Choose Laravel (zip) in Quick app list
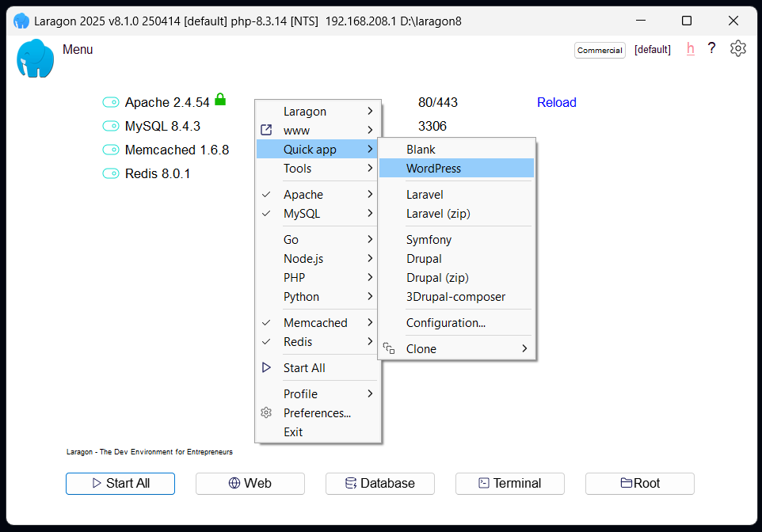 coord(438,213)
